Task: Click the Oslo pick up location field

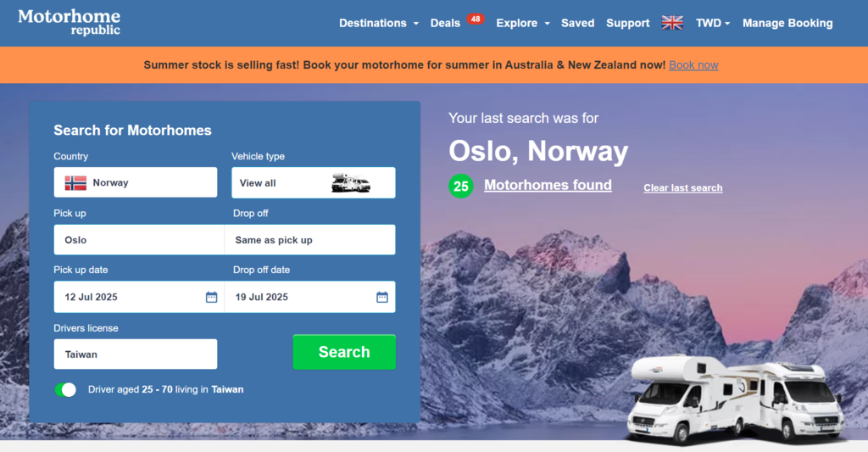Action: click(x=139, y=240)
